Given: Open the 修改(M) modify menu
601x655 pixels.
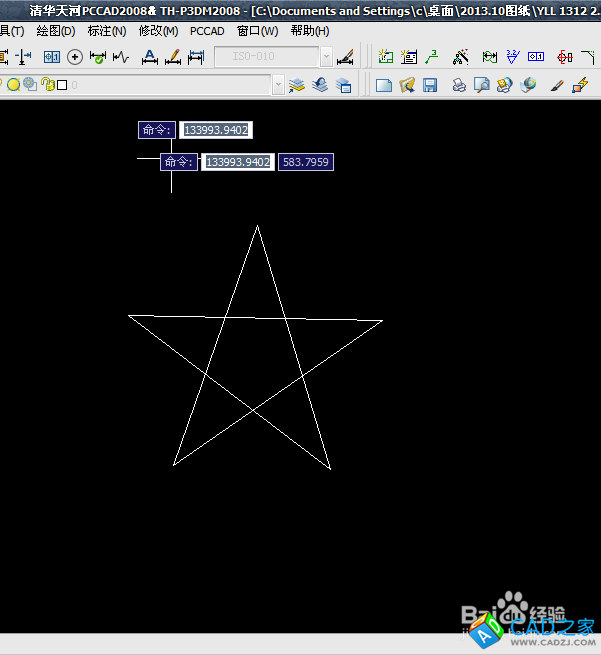Looking at the screenshot, I should coord(158,31).
